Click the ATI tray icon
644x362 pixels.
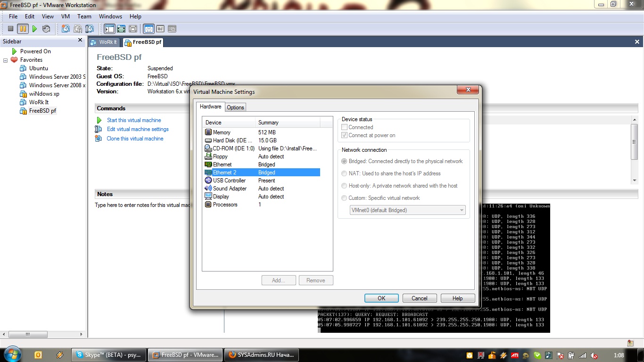click(515, 355)
